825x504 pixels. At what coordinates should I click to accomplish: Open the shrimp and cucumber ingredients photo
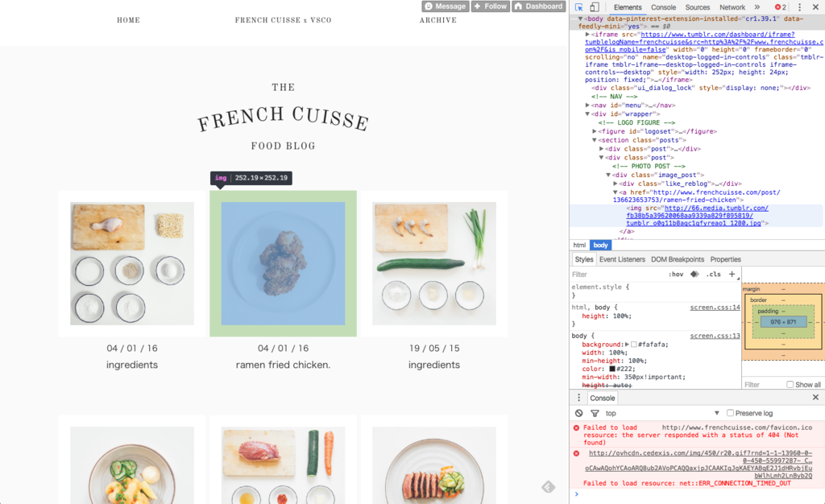click(434, 263)
